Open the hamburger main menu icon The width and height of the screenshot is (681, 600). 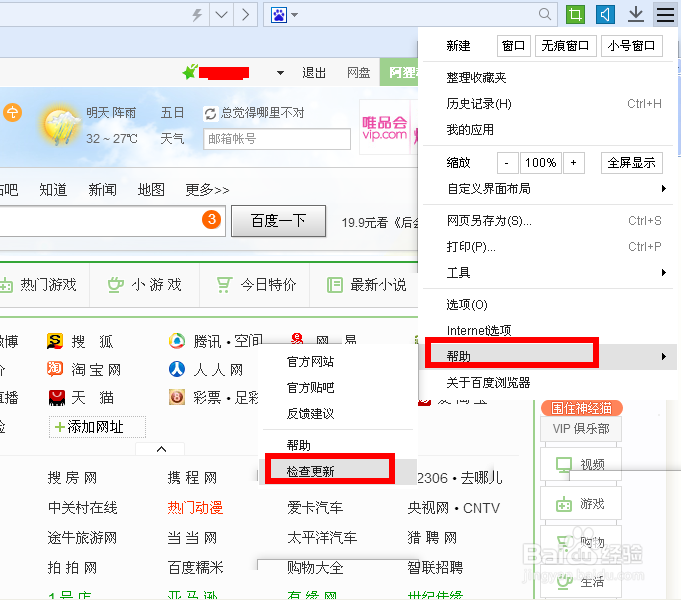click(x=665, y=14)
